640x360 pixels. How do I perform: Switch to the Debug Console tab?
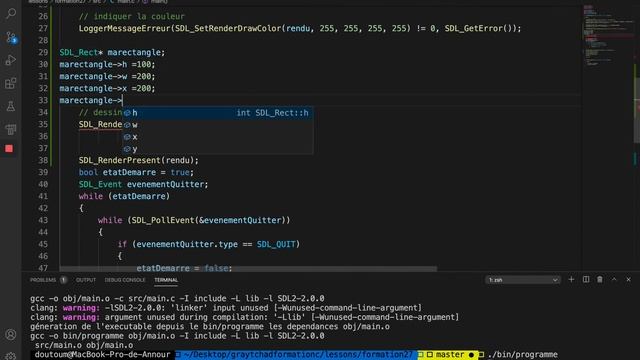click(x=125, y=280)
